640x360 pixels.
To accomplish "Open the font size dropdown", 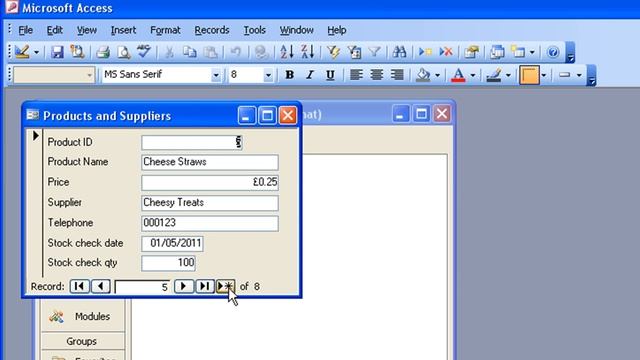I will [268, 75].
